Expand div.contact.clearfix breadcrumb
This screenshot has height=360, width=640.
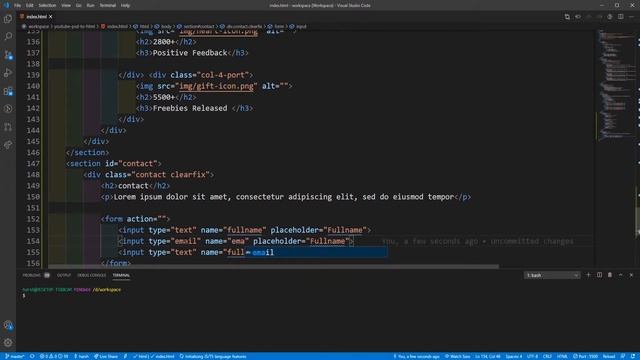coord(244,27)
